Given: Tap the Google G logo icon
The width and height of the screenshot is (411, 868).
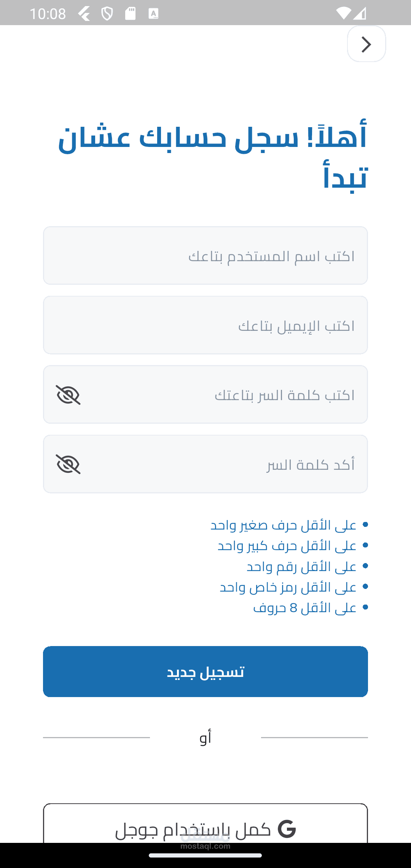Looking at the screenshot, I should [287, 829].
